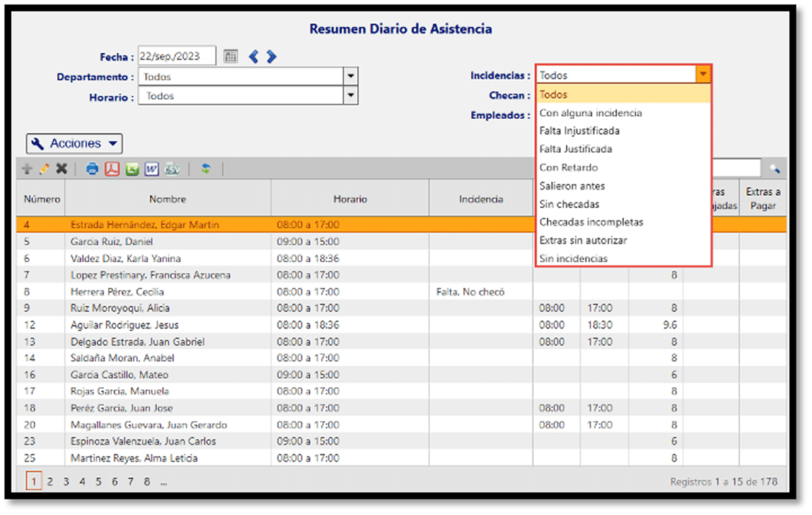Go to the previous day arrow
The image size is (812, 515).
tap(254, 56)
